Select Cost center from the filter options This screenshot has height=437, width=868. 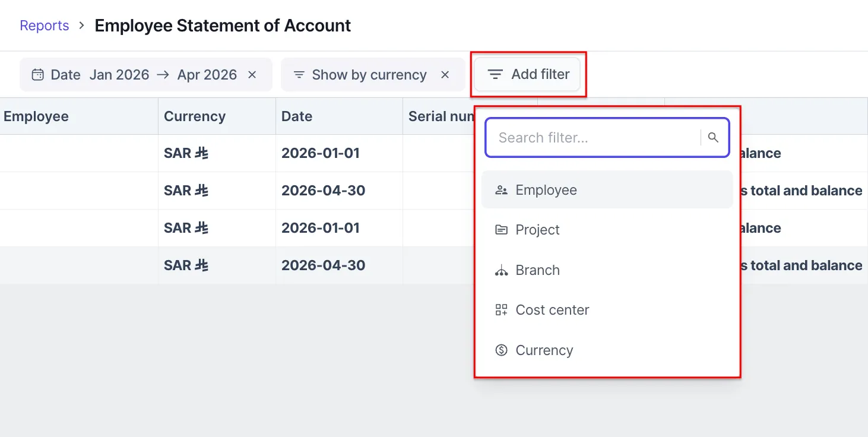[553, 309]
